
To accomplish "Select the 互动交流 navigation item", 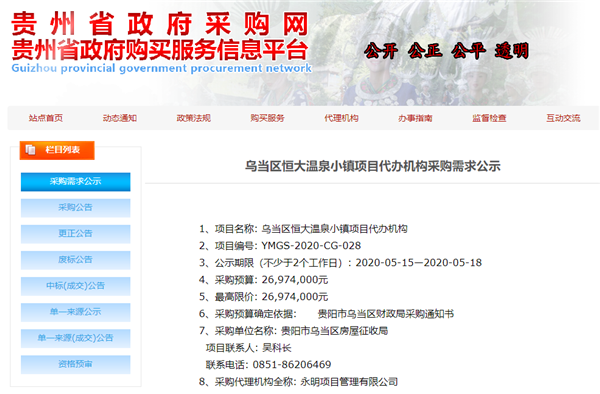I will [563, 118].
